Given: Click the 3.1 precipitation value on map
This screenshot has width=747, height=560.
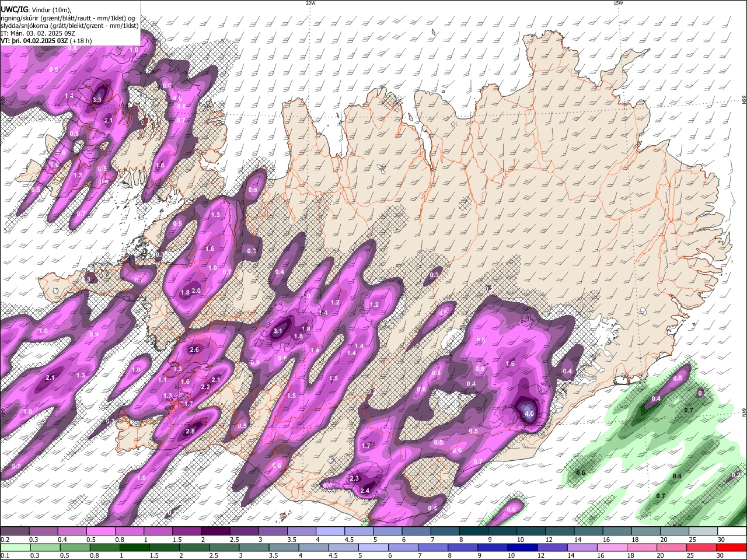Looking at the screenshot, I should (x=278, y=331).
